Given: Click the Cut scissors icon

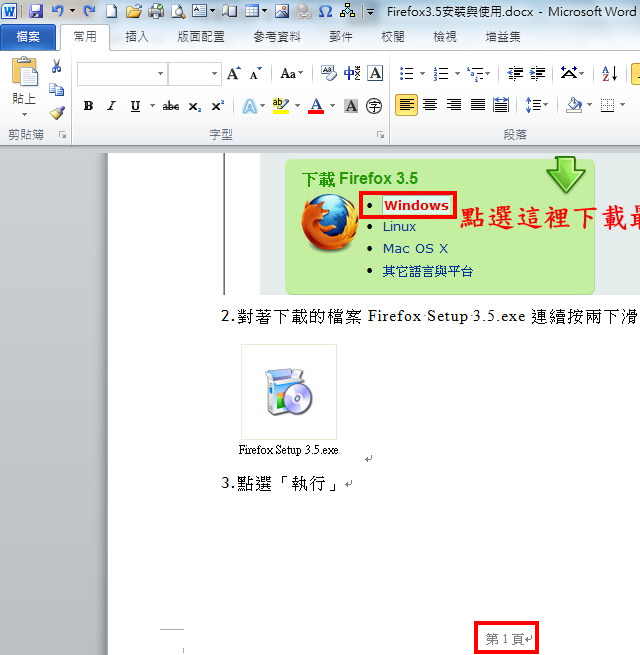Looking at the screenshot, I should (x=56, y=66).
